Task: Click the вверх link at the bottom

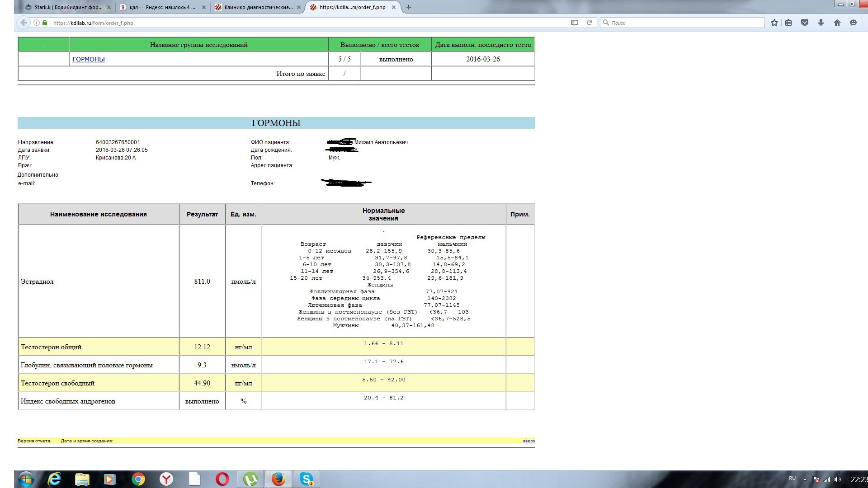Action: tap(529, 441)
